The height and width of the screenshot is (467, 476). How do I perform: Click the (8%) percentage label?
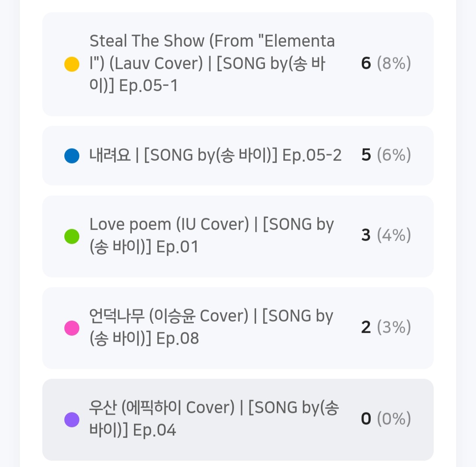click(x=394, y=63)
